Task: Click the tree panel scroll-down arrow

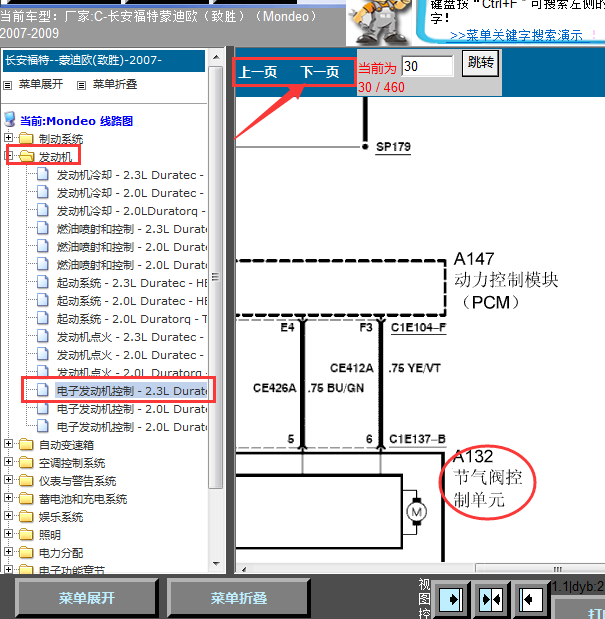Action: pyautogui.click(x=216, y=564)
